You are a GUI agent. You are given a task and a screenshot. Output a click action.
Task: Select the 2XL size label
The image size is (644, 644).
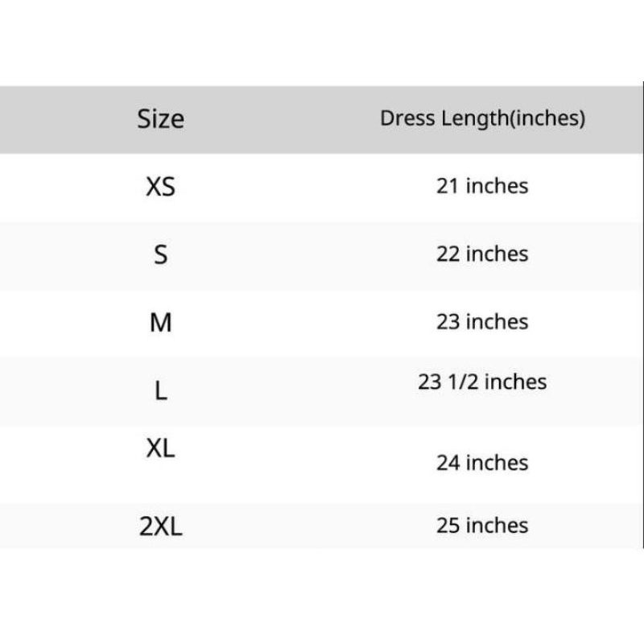pos(160,527)
